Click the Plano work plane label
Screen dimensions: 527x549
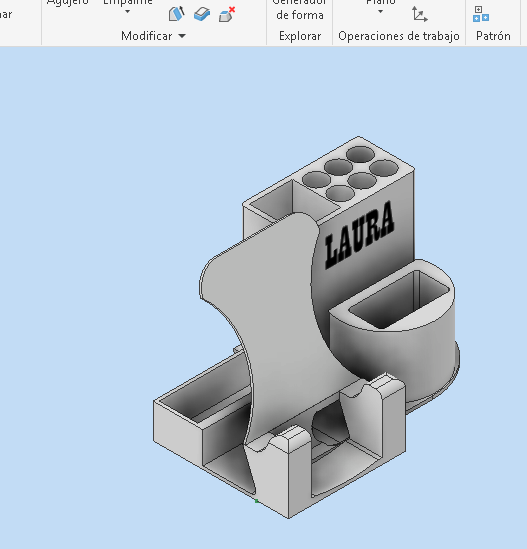[381, 2]
